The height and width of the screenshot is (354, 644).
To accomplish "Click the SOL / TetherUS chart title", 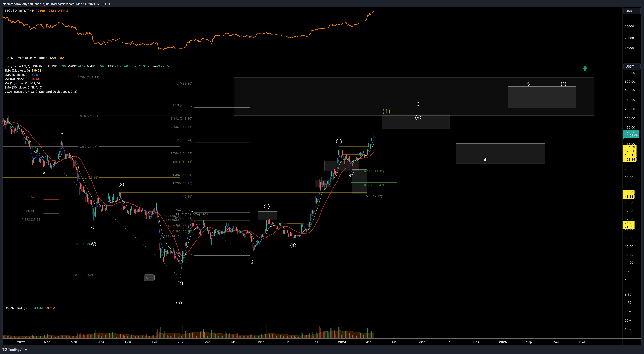I will (x=25, y=66).
